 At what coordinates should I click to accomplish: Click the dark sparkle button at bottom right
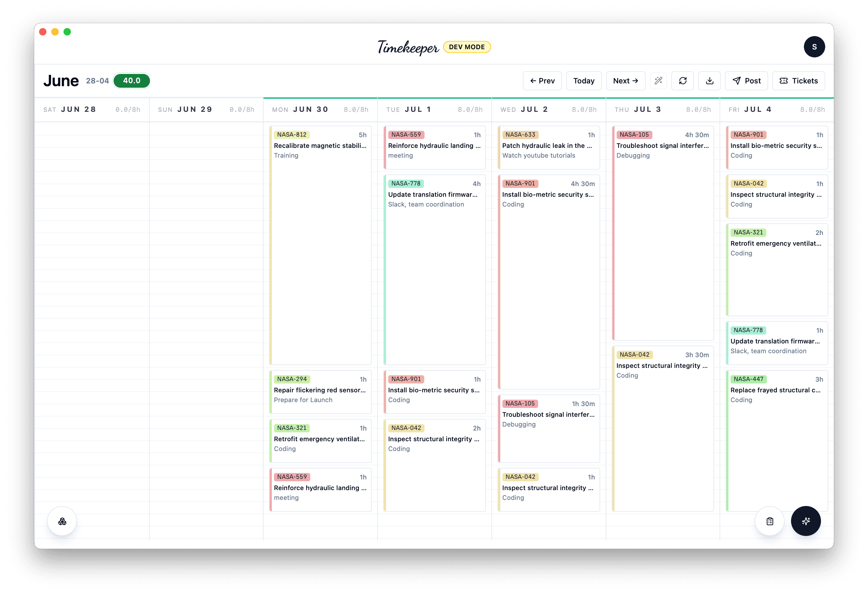click(806, 521)
